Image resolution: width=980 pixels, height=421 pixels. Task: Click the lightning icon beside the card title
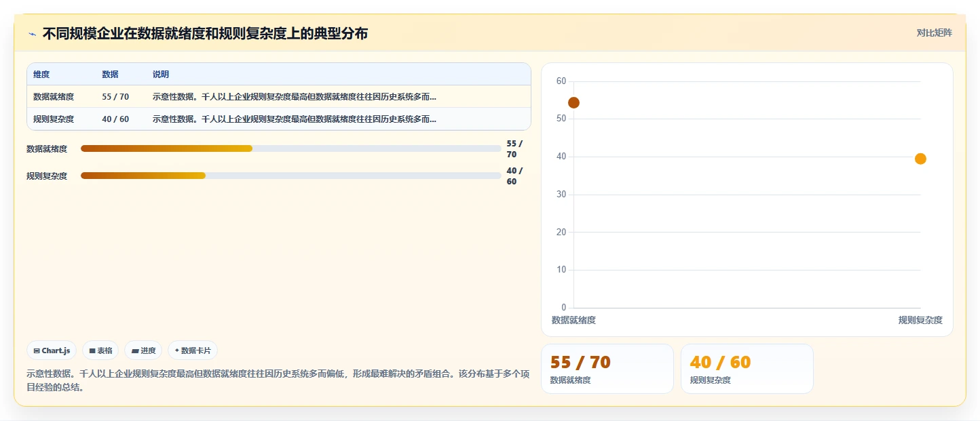[x=32, y=33]
